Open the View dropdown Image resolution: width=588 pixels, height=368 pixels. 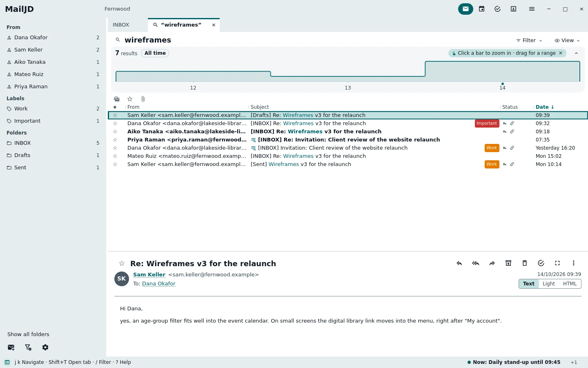[x=567, y=40]
